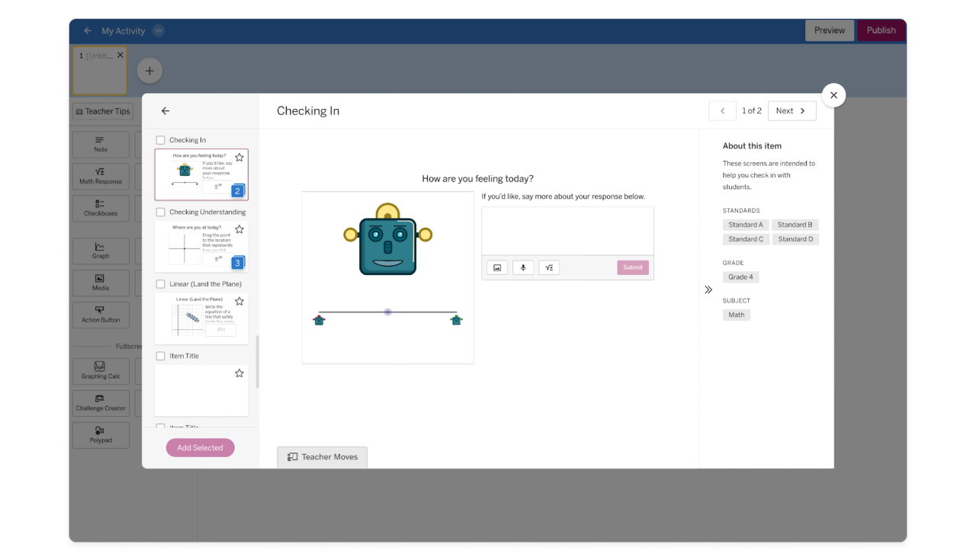Select the Graphing Calc tool
Viewport: 976px width, 560px height.
pos(100,371)
